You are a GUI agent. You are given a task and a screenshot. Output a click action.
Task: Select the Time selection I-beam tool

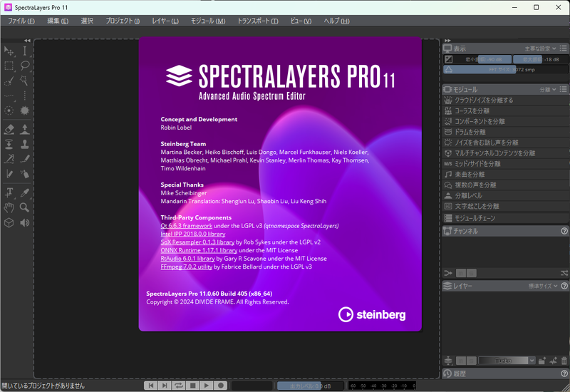25,51
